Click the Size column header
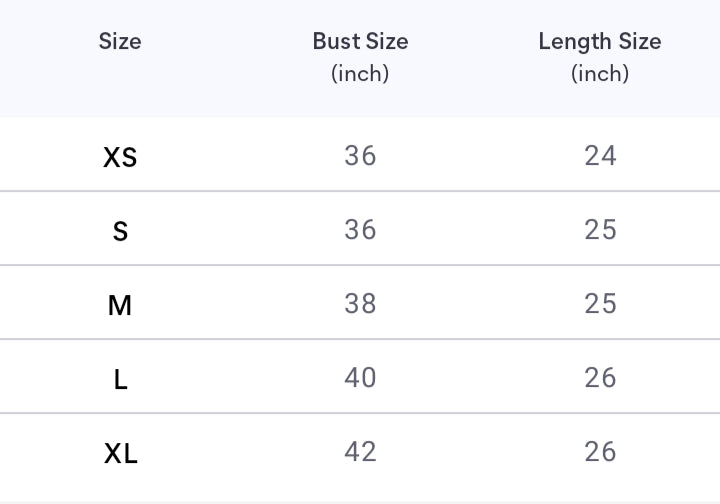 click(120, 42)
